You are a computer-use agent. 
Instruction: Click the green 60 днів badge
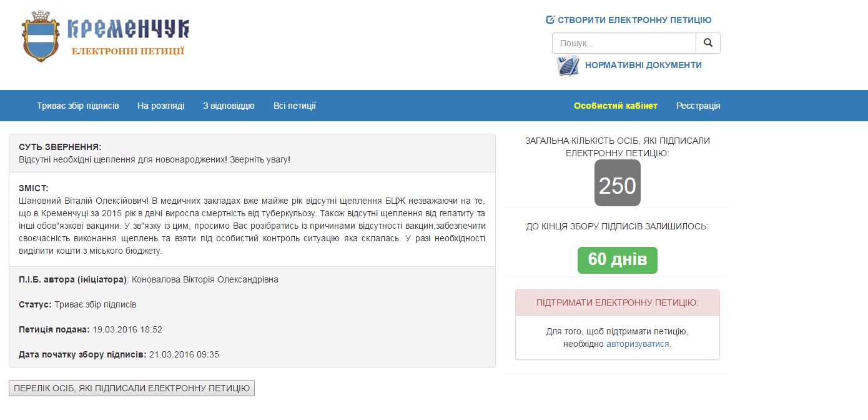pos(617,260)
